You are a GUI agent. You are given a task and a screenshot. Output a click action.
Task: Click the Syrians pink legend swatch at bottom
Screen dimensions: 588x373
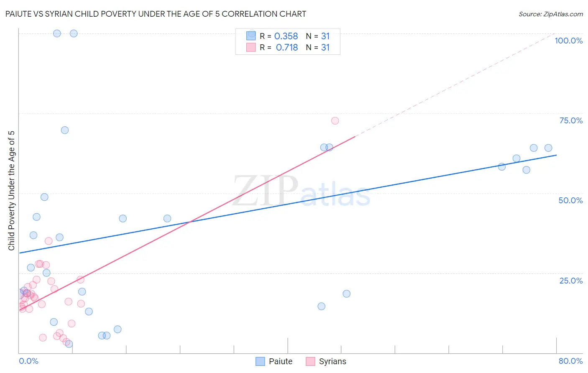[310, 361]
